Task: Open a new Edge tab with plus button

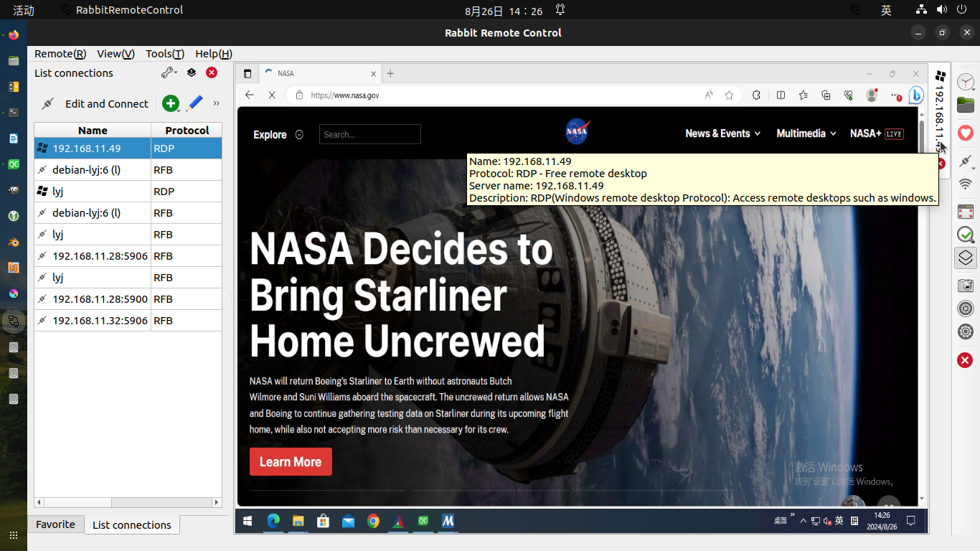Action: [x=390, y=73]
